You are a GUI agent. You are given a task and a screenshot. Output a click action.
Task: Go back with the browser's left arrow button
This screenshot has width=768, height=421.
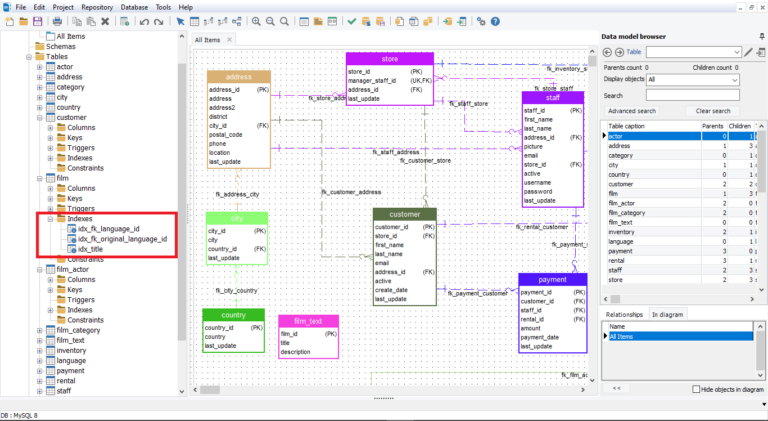coord(607,52)
